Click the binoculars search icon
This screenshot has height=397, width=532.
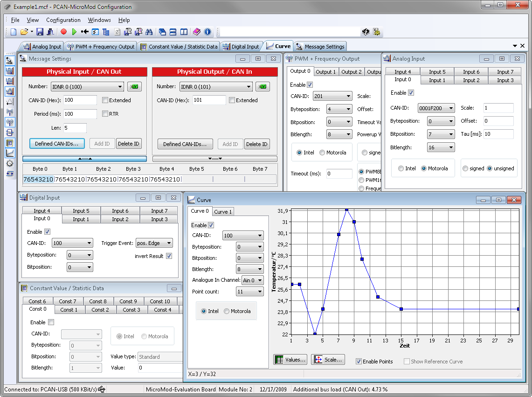pyautogui.click(x=149, y=32)
